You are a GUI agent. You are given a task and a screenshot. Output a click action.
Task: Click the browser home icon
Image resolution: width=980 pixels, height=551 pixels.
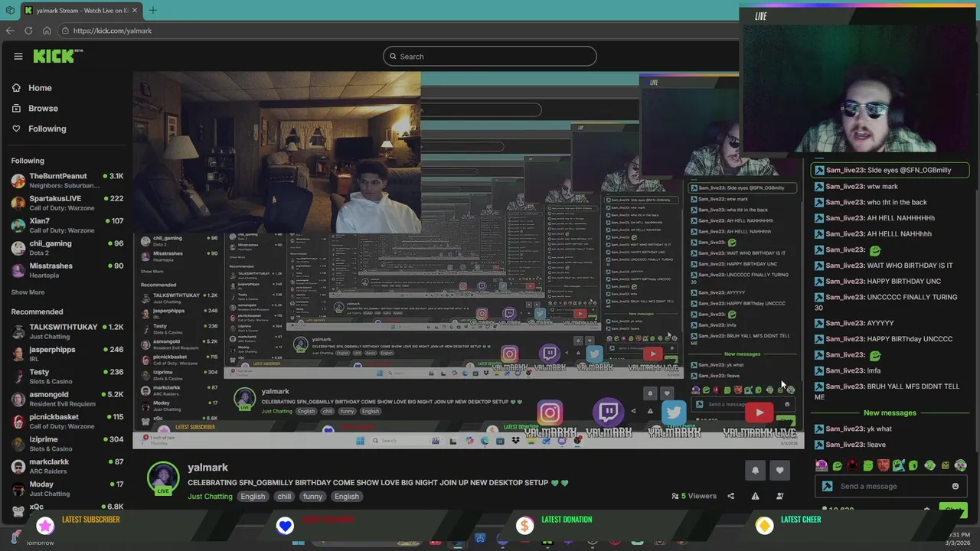coord(47,31)
